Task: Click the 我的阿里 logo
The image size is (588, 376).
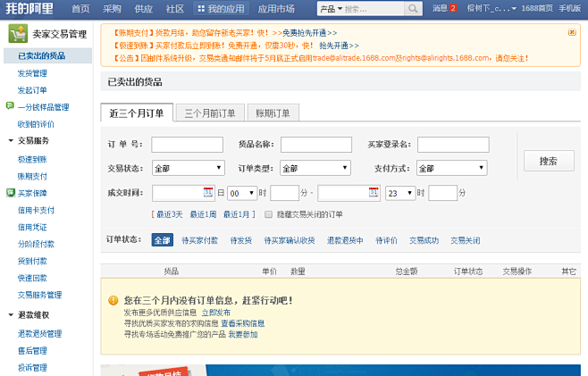Action: 30,8
